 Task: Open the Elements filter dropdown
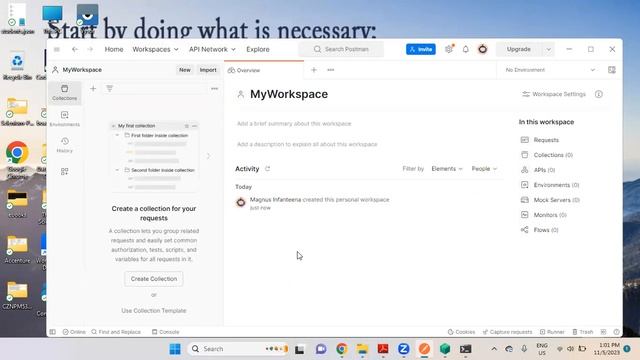tap(447, 169)
